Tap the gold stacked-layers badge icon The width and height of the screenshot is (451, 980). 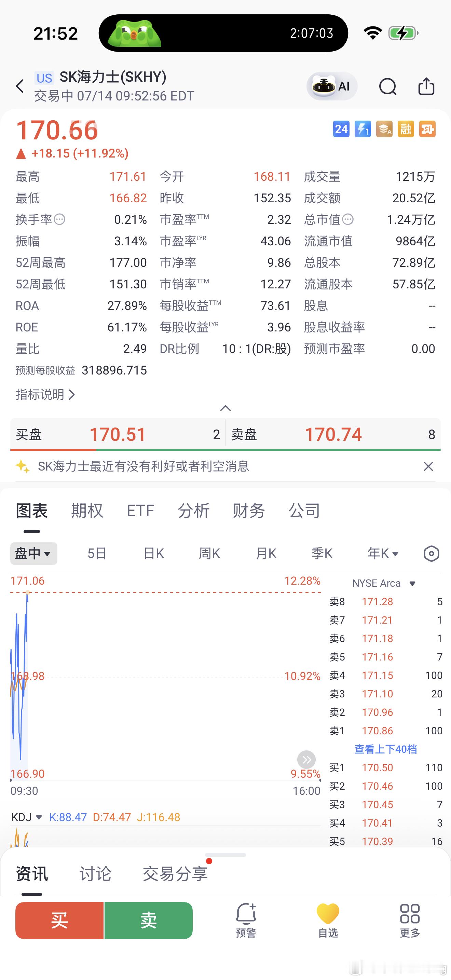[384, 129]
